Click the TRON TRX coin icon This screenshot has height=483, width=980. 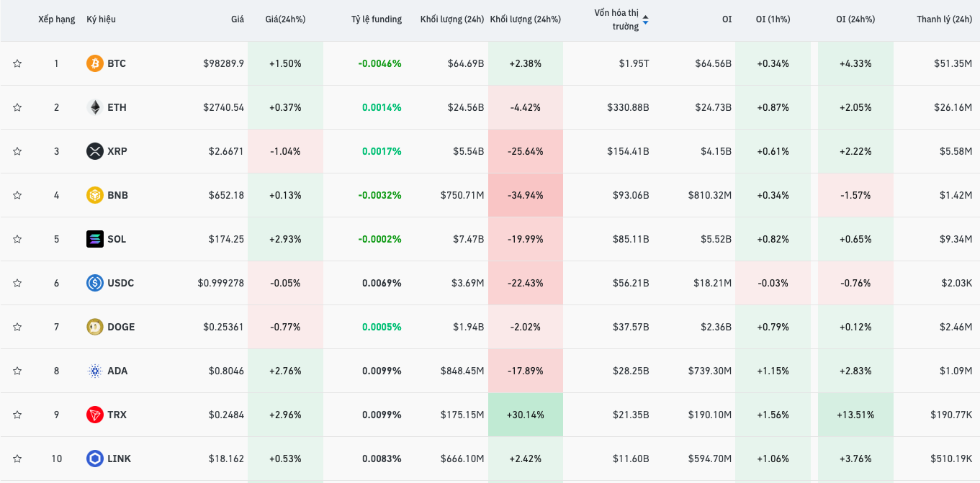(95, 415)
